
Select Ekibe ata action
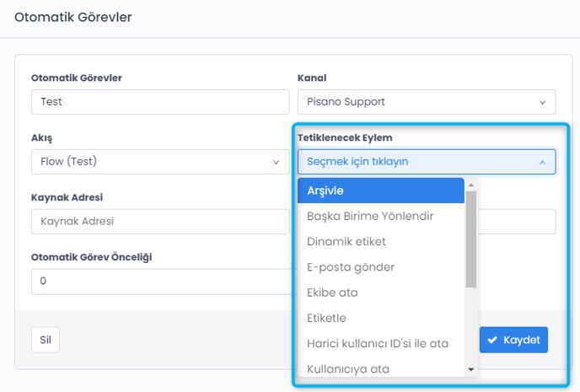point(380,293)
